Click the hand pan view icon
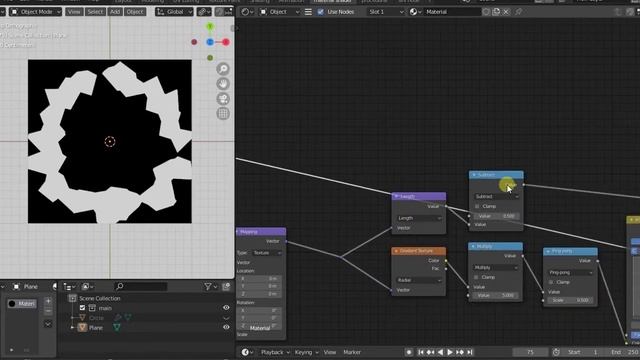640x360 pixels. [x=223, y=84]
